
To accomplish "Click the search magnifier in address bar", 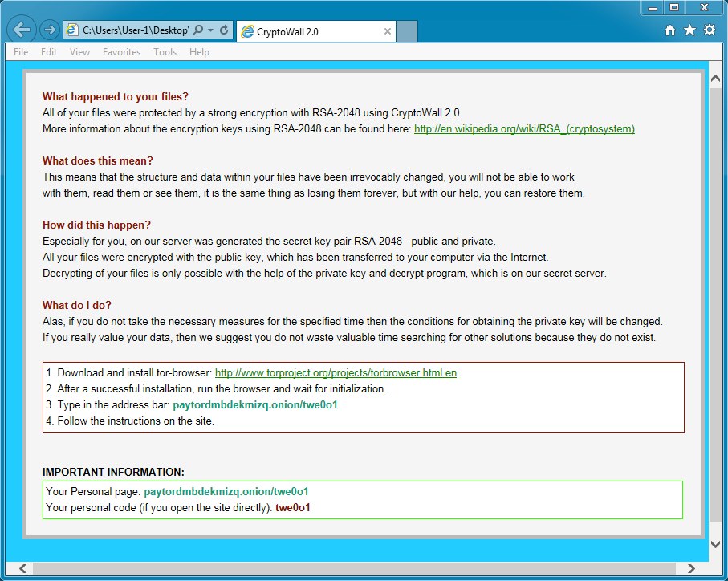I will 198,30.
